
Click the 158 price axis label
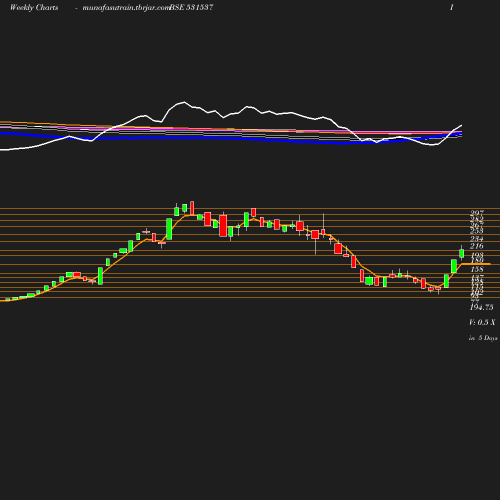[477, 269]
